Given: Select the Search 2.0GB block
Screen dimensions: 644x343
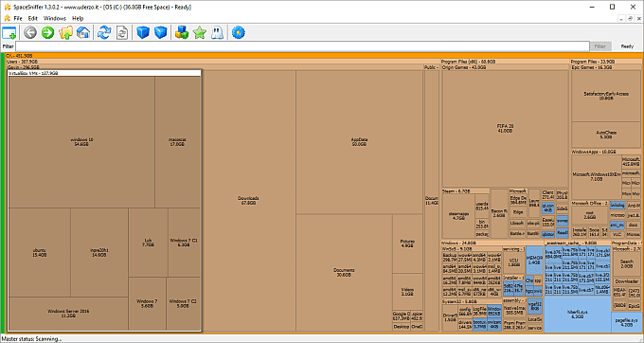Looking at the screenshot, I should point(627,263).
